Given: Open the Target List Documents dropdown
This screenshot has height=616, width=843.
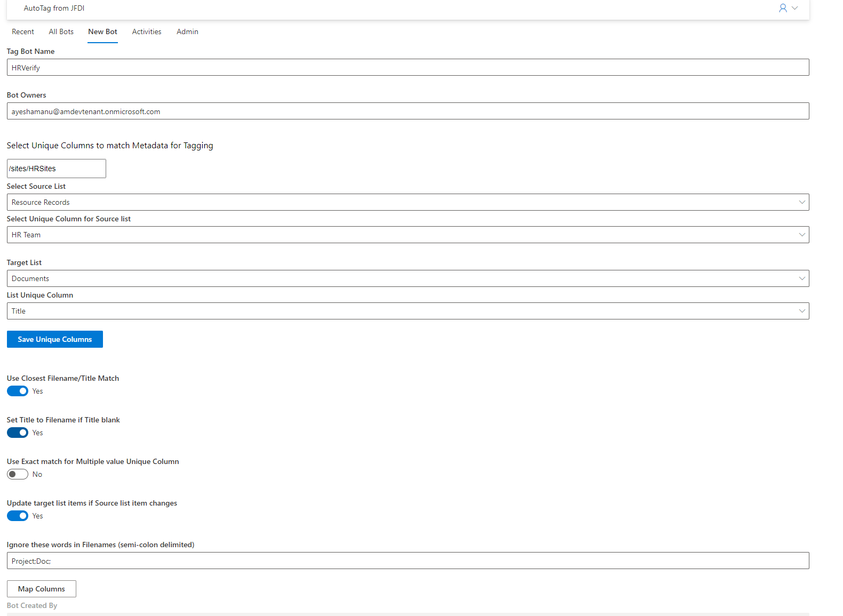Looking at the screenshot, I should point(408,278).
